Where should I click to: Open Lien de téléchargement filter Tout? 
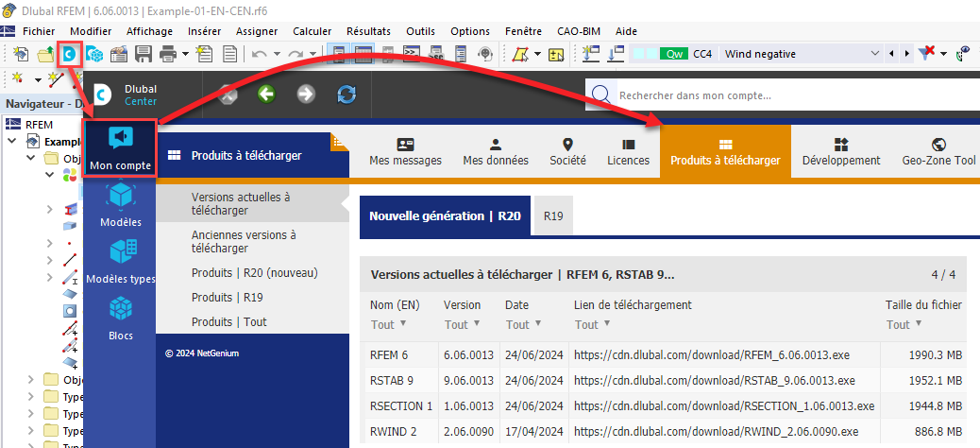(x=593, y=324)
